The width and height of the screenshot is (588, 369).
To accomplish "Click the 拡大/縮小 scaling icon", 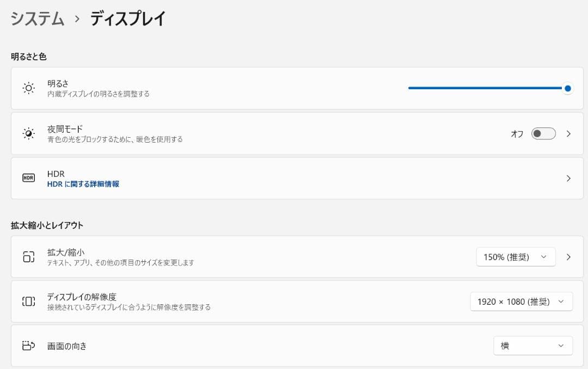I will point(28,256).
